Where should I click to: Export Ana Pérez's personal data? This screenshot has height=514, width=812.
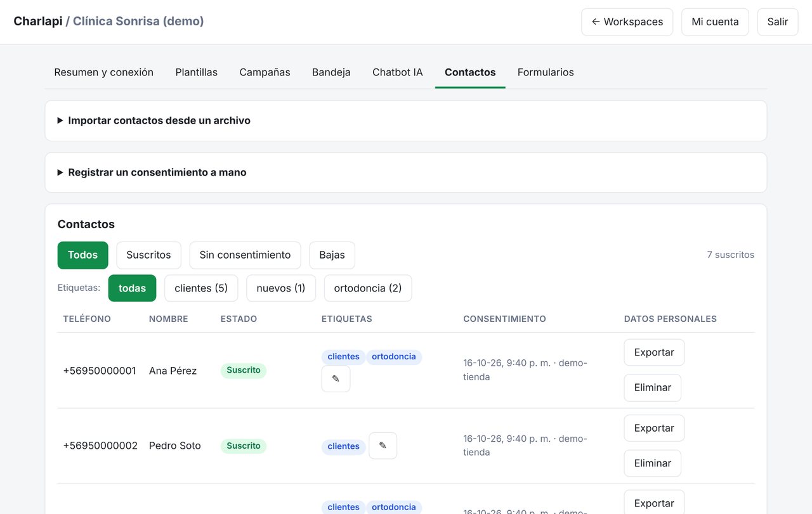tap(654, 352)
